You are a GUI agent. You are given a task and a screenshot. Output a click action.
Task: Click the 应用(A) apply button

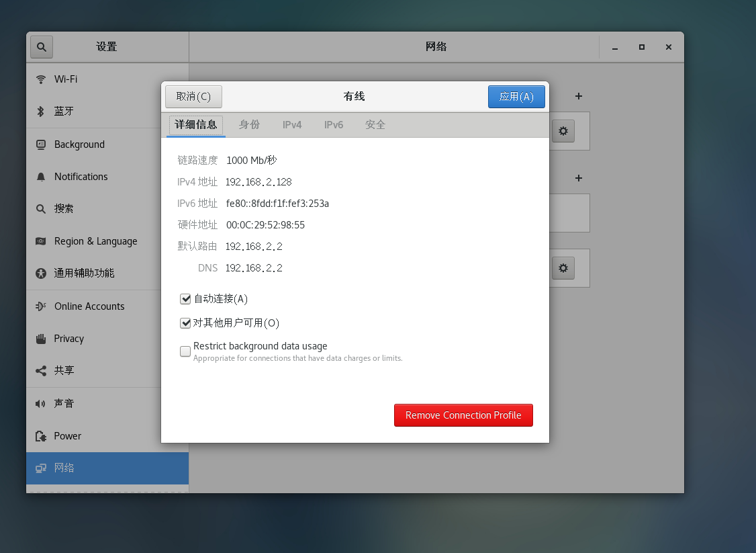[x=516, y=96]
